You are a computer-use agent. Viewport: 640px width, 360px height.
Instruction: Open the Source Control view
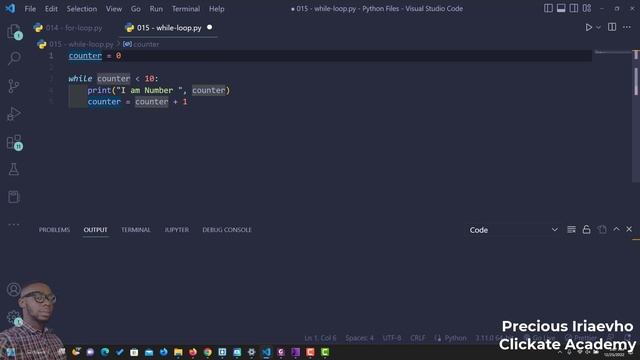coord(14,86)
